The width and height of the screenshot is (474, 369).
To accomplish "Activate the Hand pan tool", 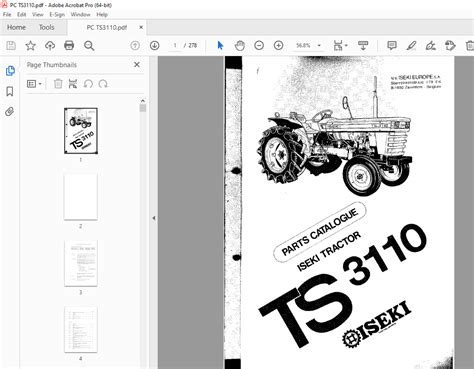I will click(240, 45).
